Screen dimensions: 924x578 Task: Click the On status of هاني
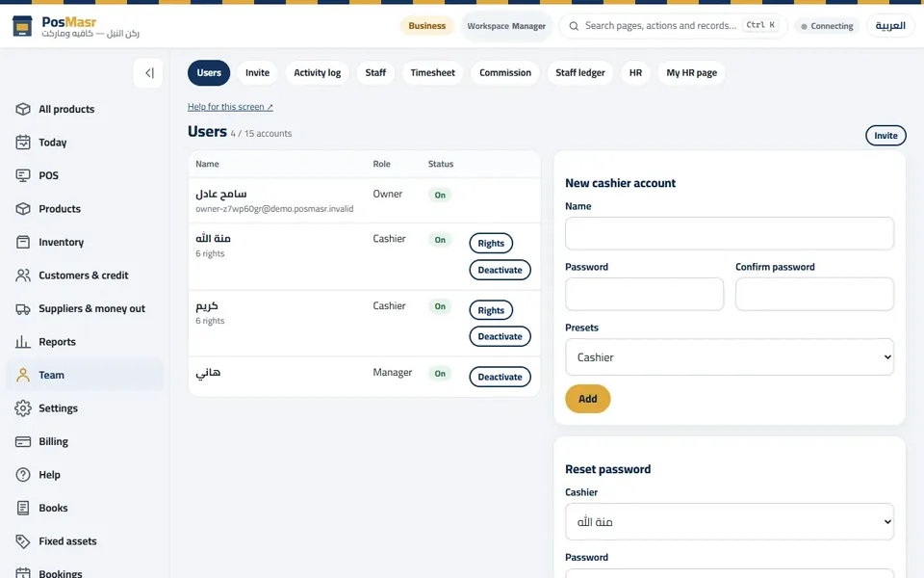pyautogui.click(x=440, y=374)
